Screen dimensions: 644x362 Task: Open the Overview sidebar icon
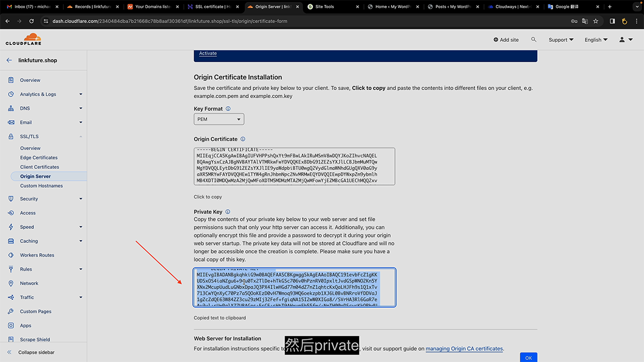pyautogui.click(x=11, y=80)
